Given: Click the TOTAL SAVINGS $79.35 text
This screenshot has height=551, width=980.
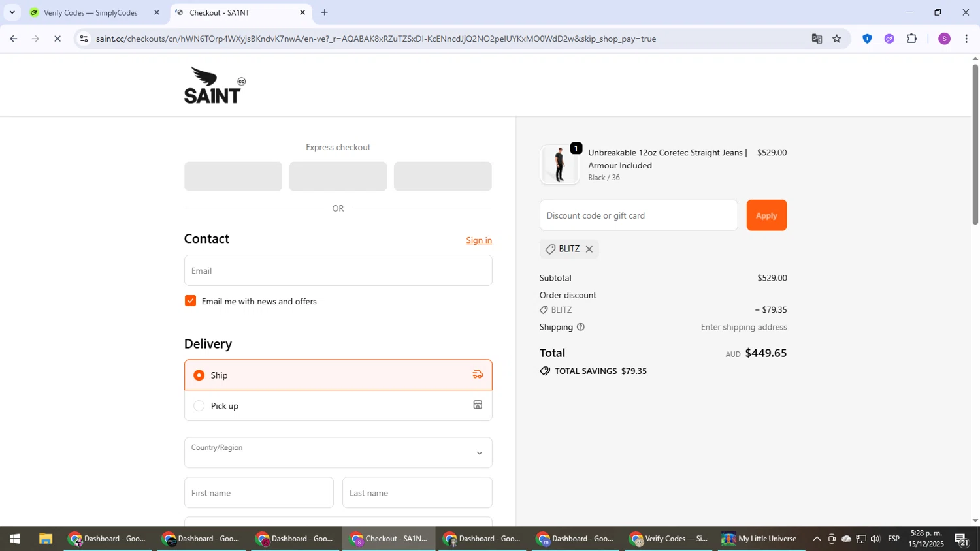Looking at the screenshot, I should point(600,371).
